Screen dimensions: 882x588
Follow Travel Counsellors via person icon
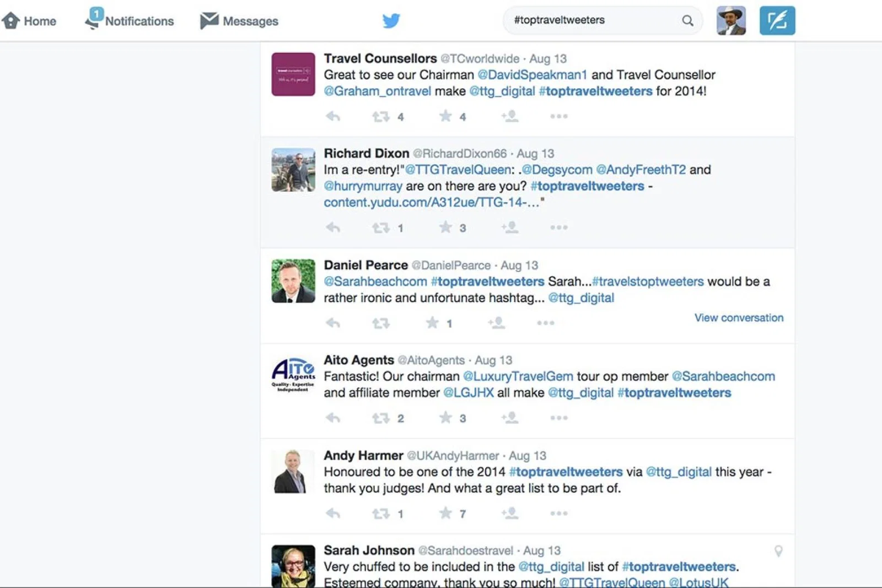[x=510, y=116]
